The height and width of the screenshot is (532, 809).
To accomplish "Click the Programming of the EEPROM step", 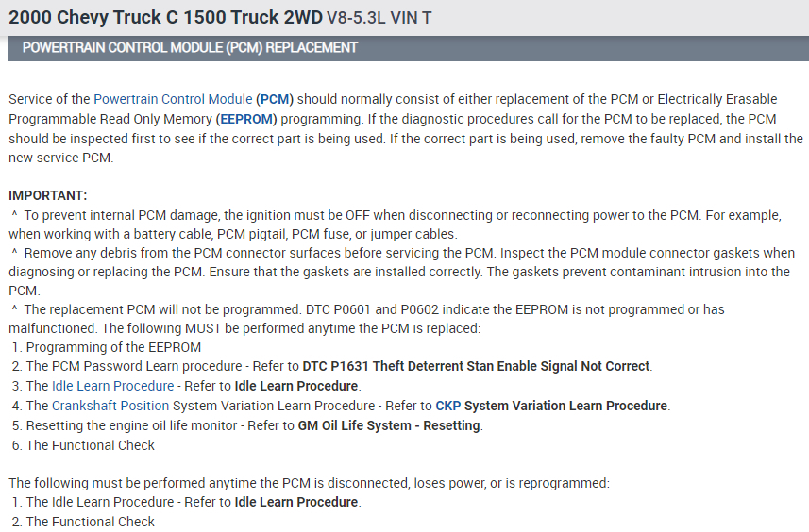I will coord(113,347).
